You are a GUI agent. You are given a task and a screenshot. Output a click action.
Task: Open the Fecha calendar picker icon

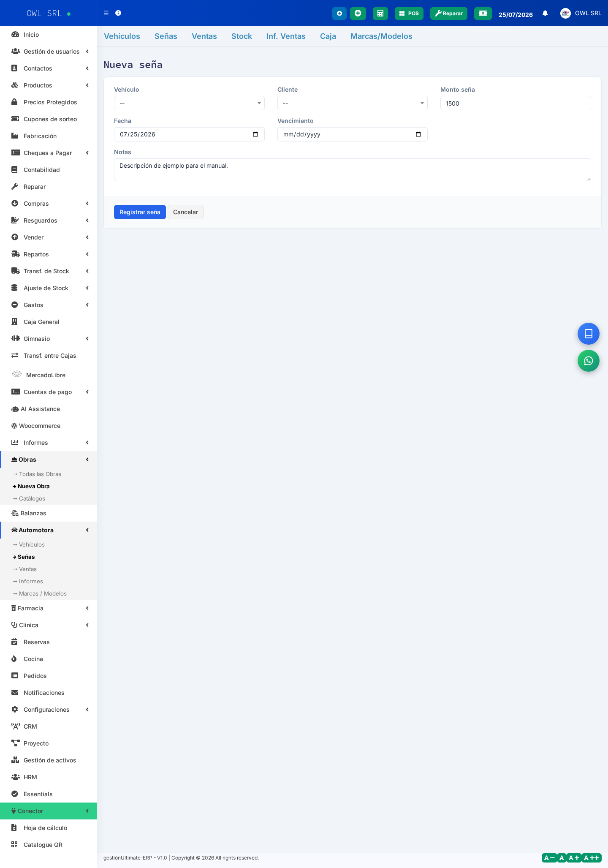coord(255,134)
